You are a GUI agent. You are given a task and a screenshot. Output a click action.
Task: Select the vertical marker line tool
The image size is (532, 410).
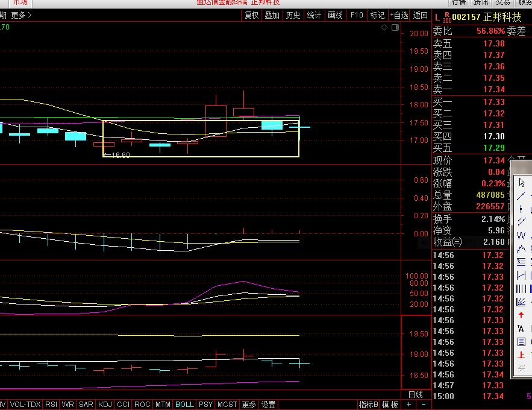click(521, 209)
